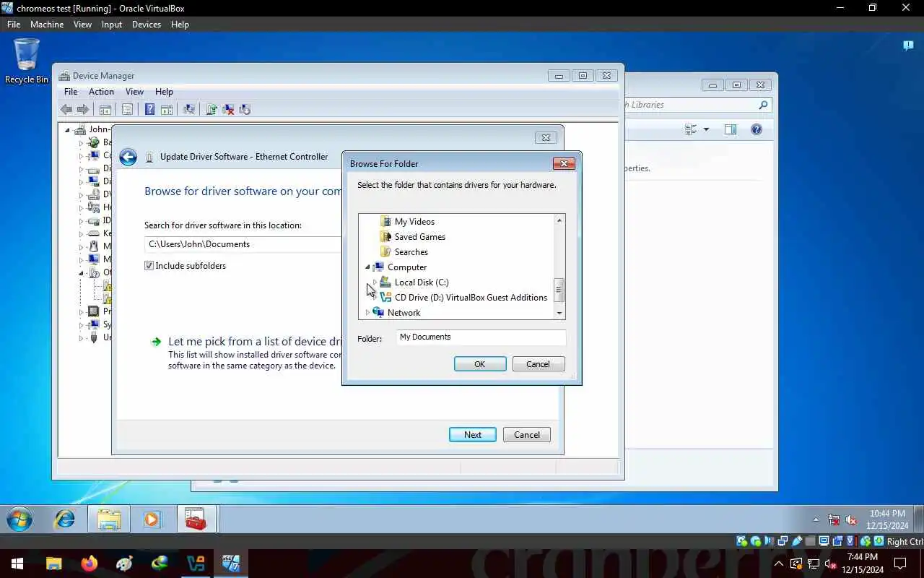924x578 pixels.
Task: Click the Help icon in the Libraries window
Action: pos(757,129)
